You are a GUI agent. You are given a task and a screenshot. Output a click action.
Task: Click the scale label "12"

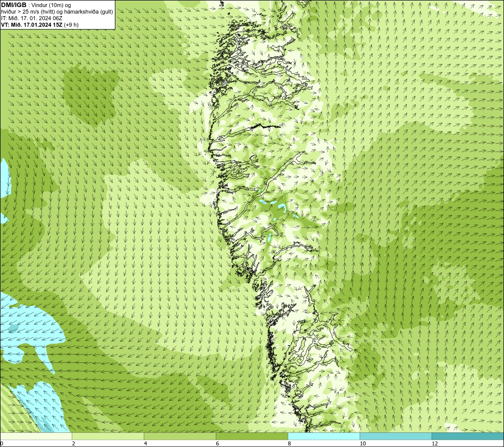coord(435,444)
